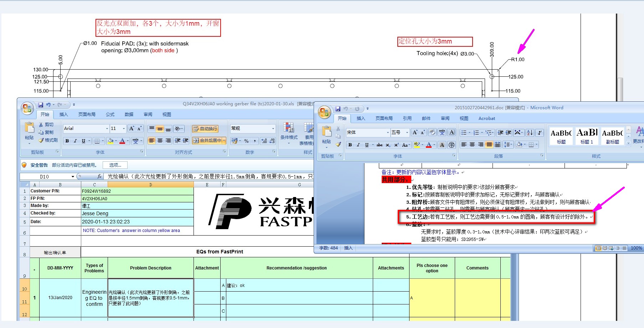This screenshot has width=644, height=328.
Task: Toggle justify alignment in Word
Action: [489, 145]
